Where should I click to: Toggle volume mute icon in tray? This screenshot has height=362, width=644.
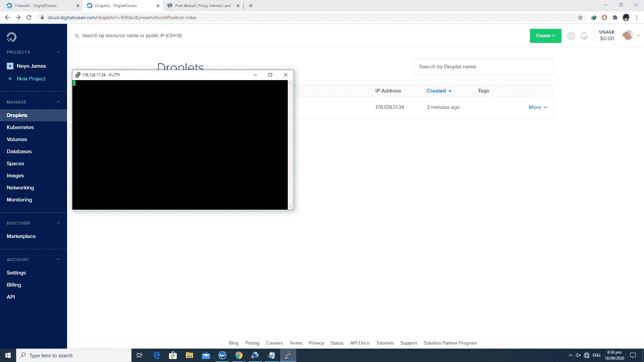[x=578, y=355]
